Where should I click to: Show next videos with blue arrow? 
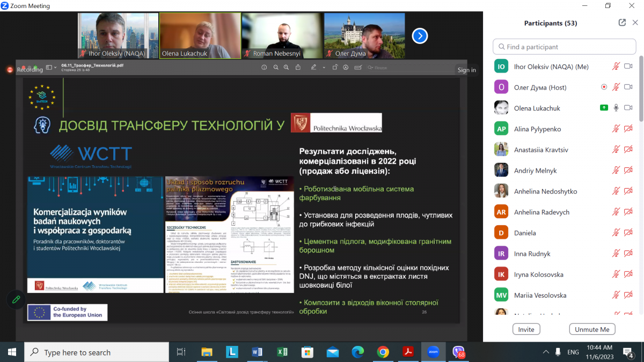point(420,36)
